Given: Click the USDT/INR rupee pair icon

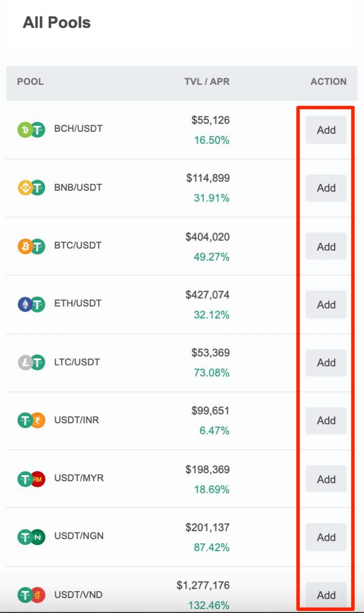Looking at the screenshot, I should (x=31, y=420).
